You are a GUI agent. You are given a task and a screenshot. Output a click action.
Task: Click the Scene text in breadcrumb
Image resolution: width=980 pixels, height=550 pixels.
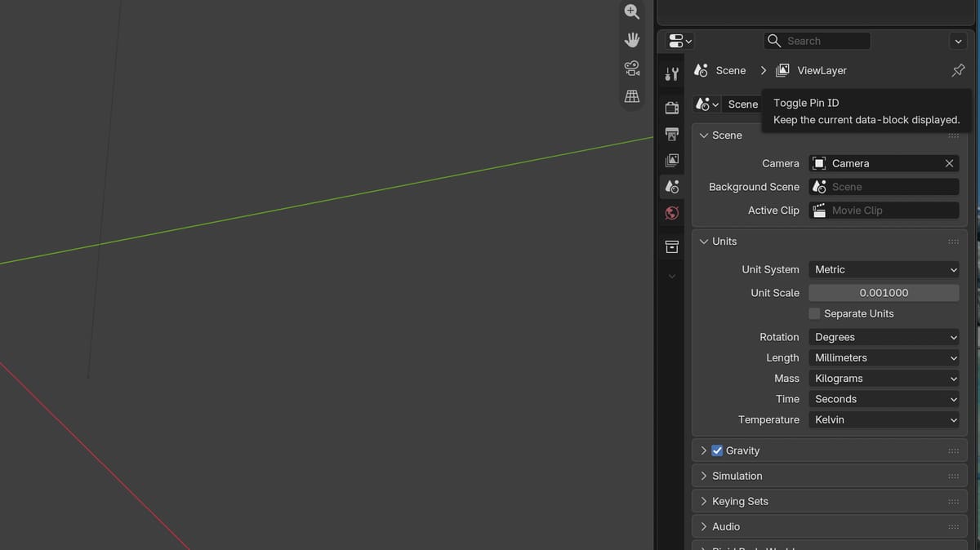(731, 71)
